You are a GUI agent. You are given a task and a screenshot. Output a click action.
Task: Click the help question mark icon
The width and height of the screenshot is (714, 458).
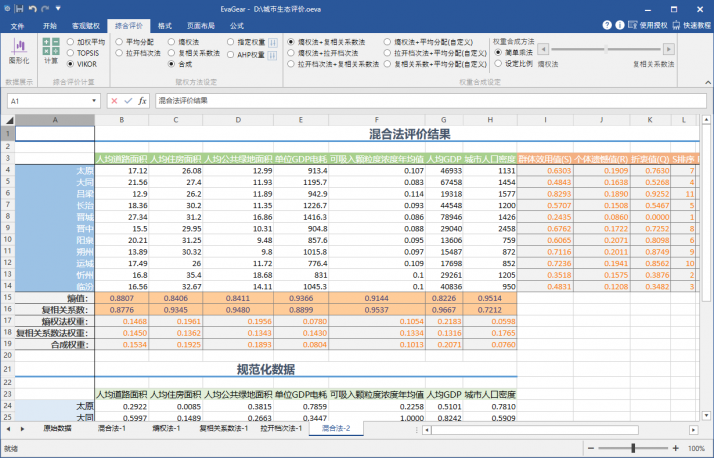(607, 25)
